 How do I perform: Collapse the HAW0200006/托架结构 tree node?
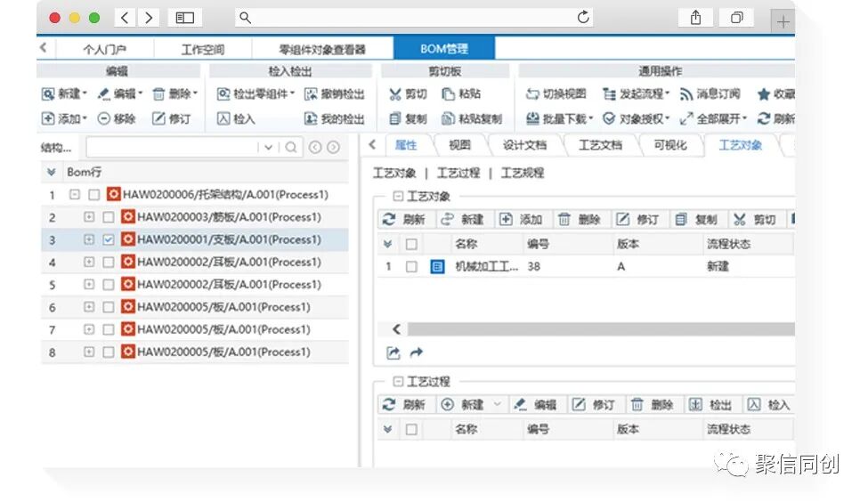click(x=74, y=194)
